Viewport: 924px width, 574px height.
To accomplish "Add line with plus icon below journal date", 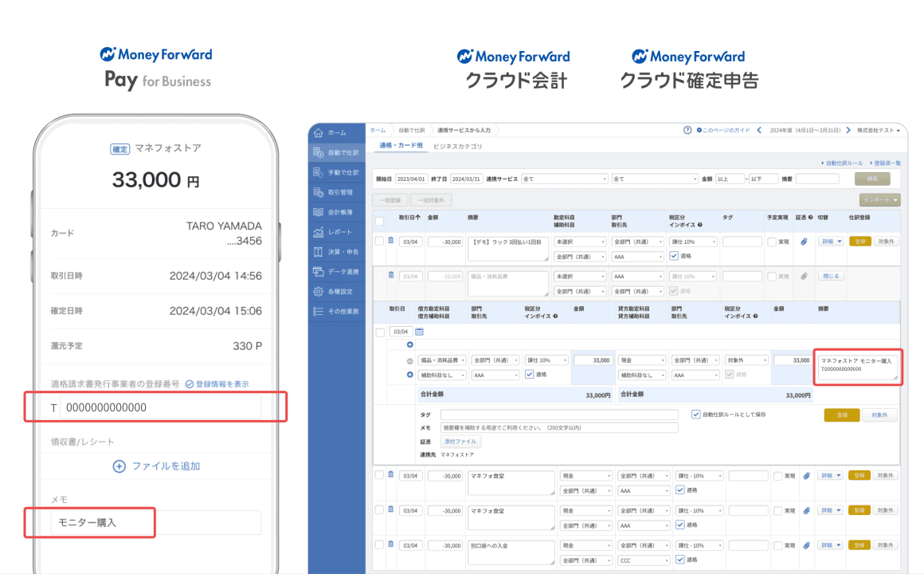I will pyautogui.click(x=409, y=344).
